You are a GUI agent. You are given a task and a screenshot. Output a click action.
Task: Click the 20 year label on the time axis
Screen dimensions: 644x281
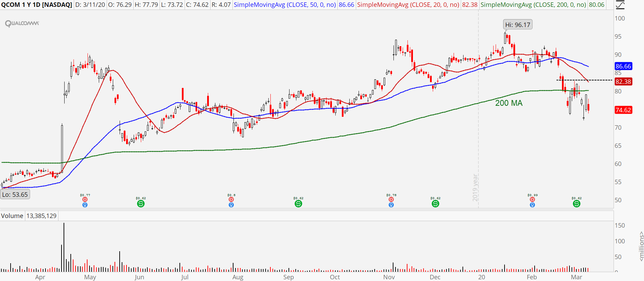(x=482, y=277)
